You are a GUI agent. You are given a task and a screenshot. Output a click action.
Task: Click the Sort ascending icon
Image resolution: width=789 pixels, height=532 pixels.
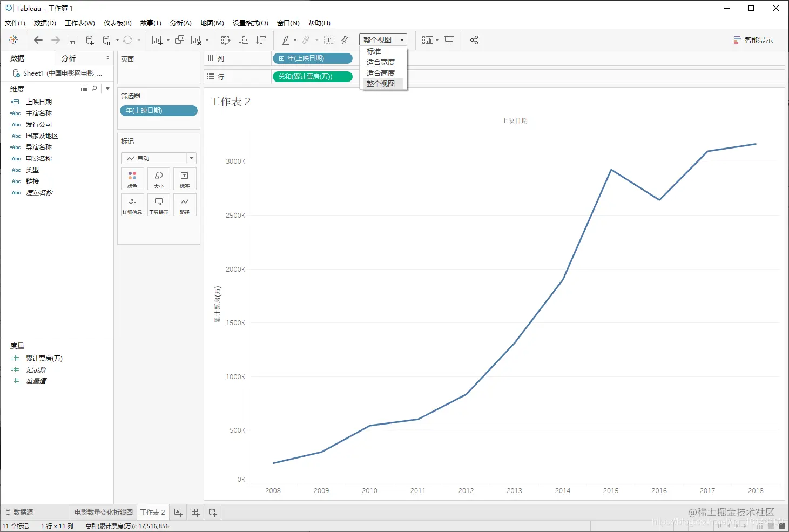[x=244, y=40]
